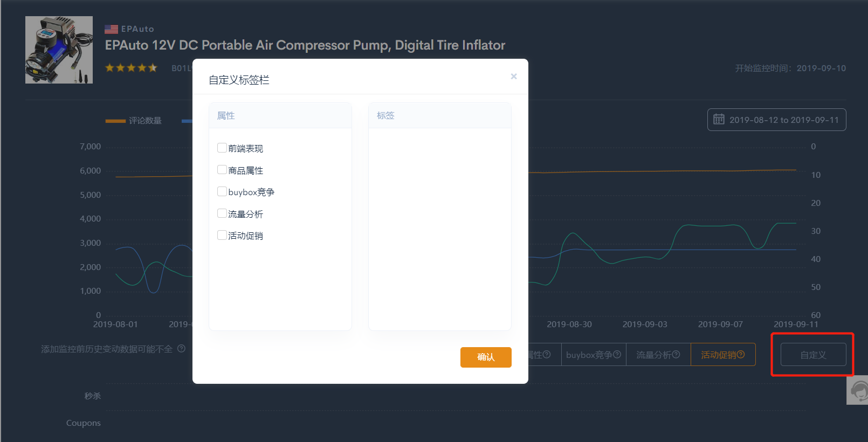Select the 活动促销 checkbox
868x442 pixels.
tap(222, 235)
